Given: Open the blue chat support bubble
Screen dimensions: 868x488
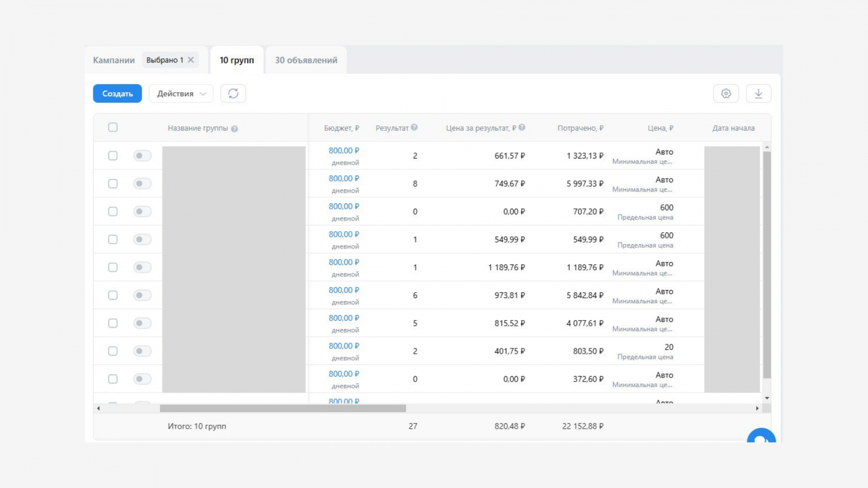Looking at the screenshot, I should [x=761, y=436].
